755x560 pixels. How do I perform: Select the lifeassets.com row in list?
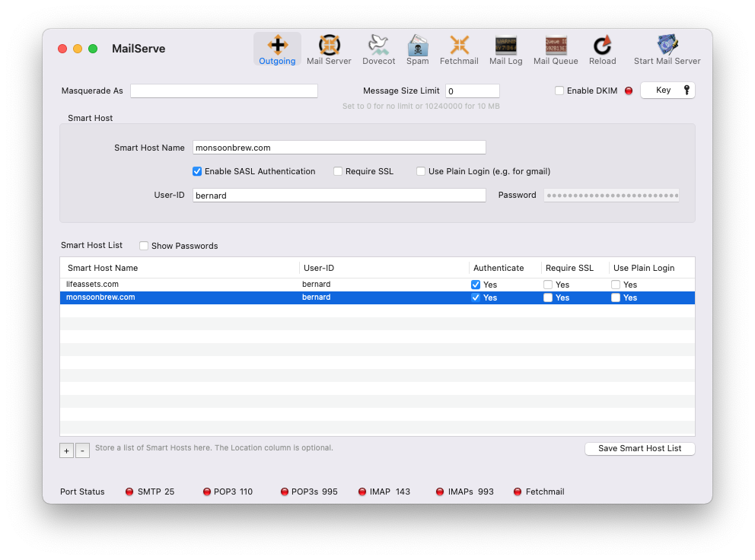pos(183,285)
